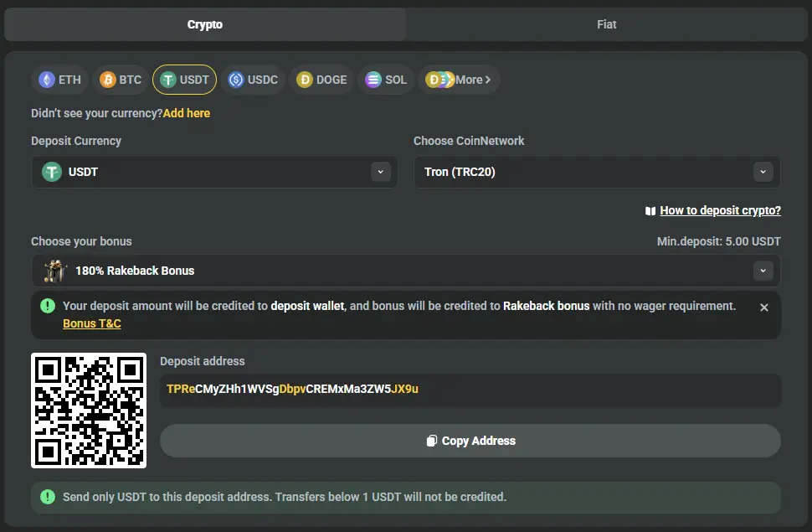
Task: Open the Tron (TRC20) network dropdown
Action: (597, 172)
